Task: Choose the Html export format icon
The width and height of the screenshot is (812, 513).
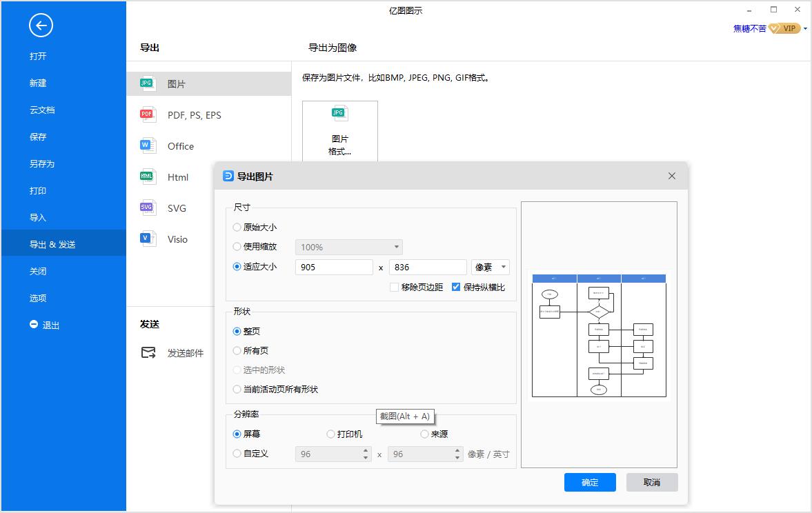Action: (146, 177)
